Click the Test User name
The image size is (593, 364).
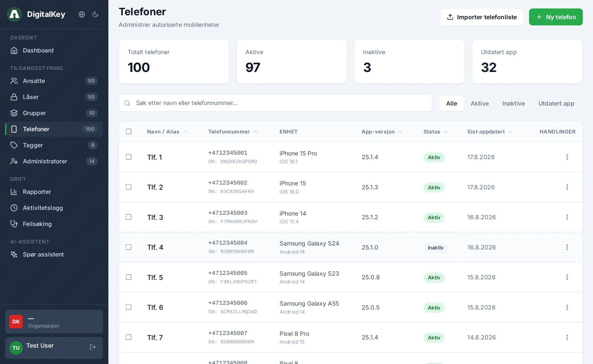coord(40,346)
